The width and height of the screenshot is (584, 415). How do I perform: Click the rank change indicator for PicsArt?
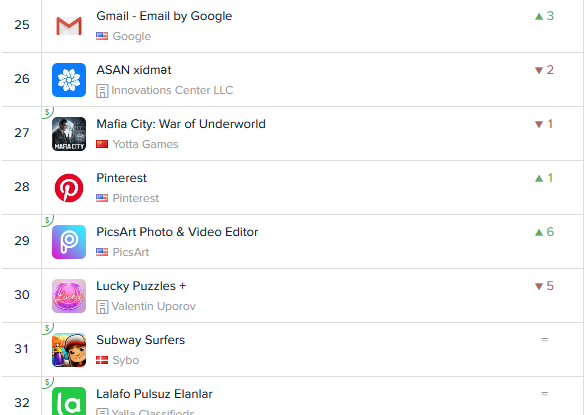tap(544, 232)
